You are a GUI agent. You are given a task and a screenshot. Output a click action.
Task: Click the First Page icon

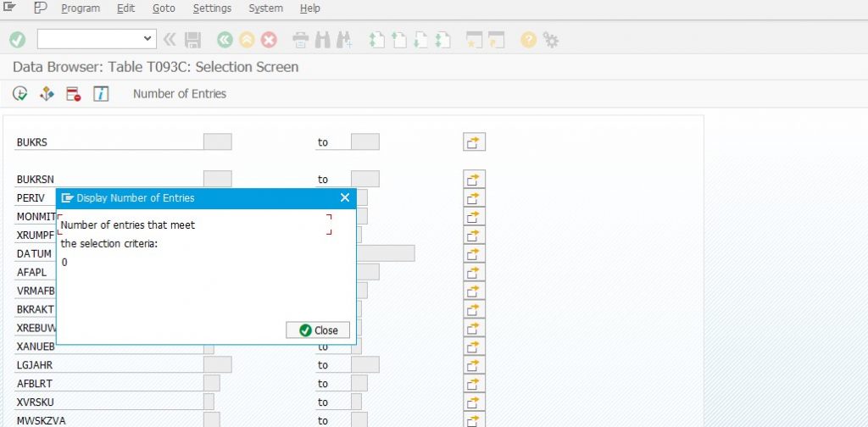[376, 40]
